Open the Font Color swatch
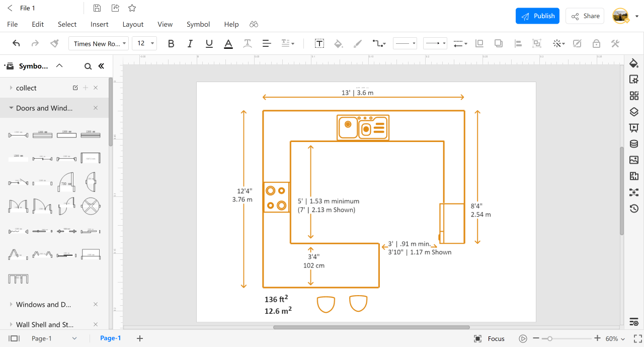 (x=228, y=43)
